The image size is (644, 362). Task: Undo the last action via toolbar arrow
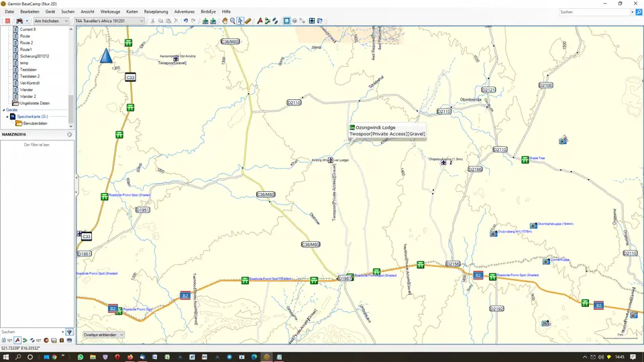pos(186,21)
